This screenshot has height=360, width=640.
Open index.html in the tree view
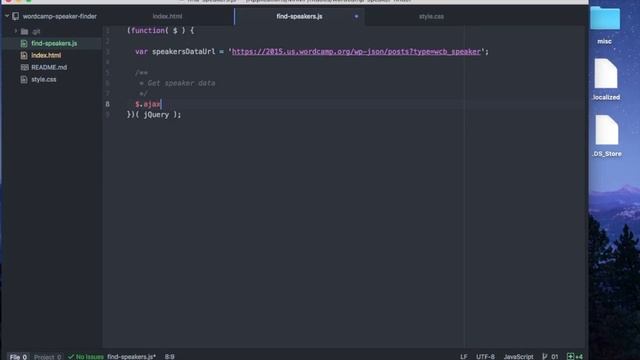(x=46, y=55)
